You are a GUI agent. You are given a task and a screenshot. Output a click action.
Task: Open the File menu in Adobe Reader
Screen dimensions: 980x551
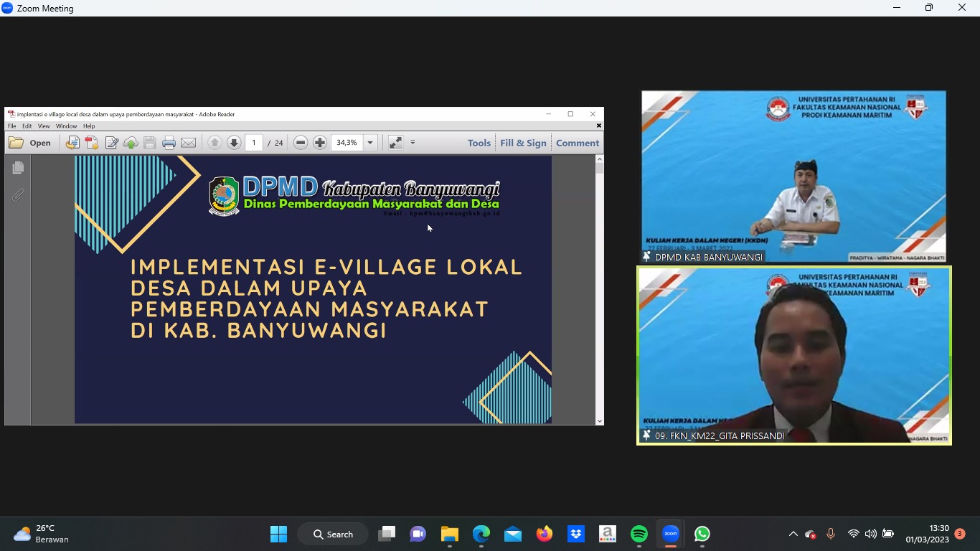(11, 126)
